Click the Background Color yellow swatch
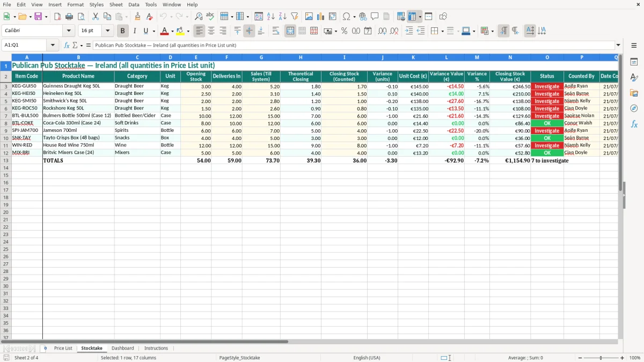This screenshot has height=362, width=644. point(180,31)
